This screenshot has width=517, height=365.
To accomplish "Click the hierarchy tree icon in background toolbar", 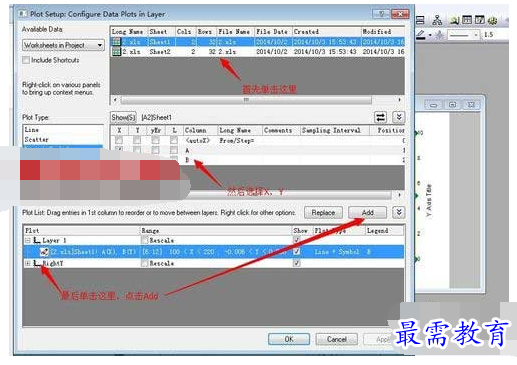I will click(437, 21).
